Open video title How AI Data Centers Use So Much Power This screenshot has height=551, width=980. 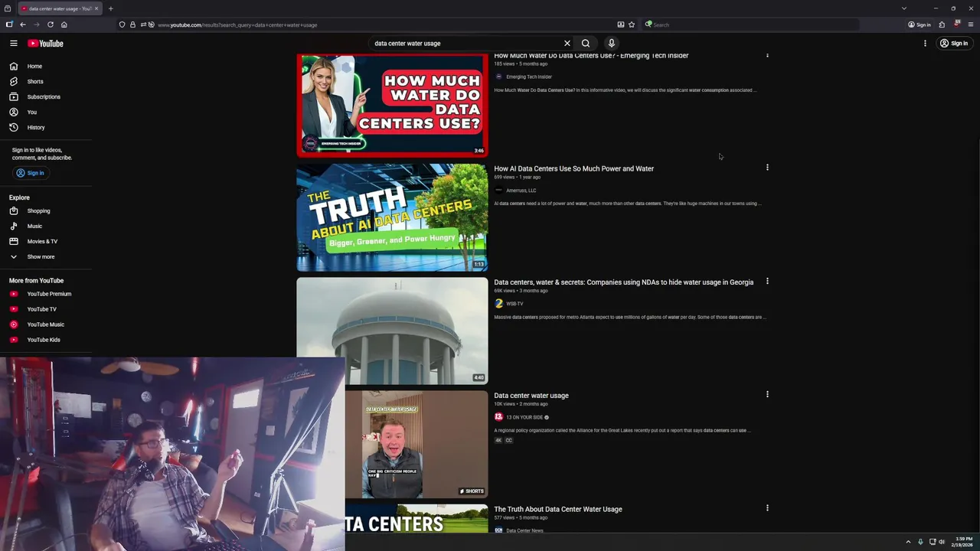coord(573,168)
